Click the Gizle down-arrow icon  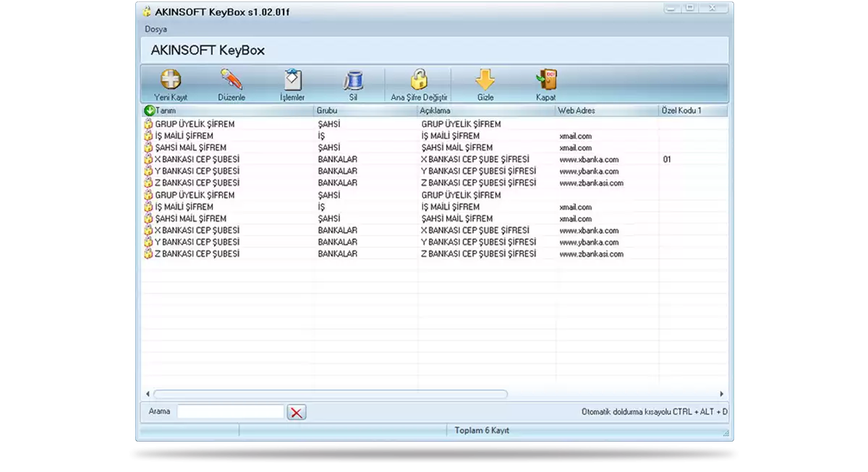click(x=485, y=80)
